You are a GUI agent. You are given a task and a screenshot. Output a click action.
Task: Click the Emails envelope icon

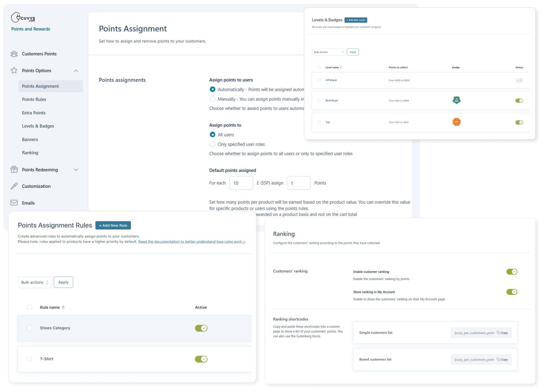14,203
